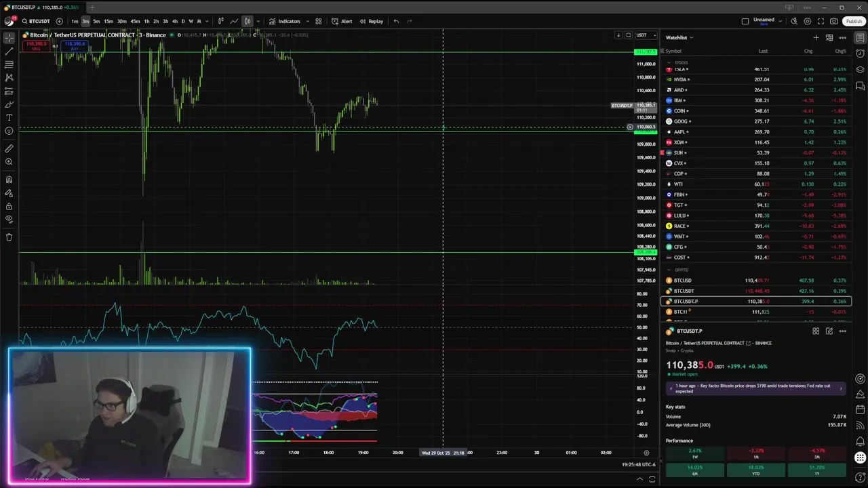Start bar Replay mode
This screenshot has width=868, height=488.
coord(372,21)
